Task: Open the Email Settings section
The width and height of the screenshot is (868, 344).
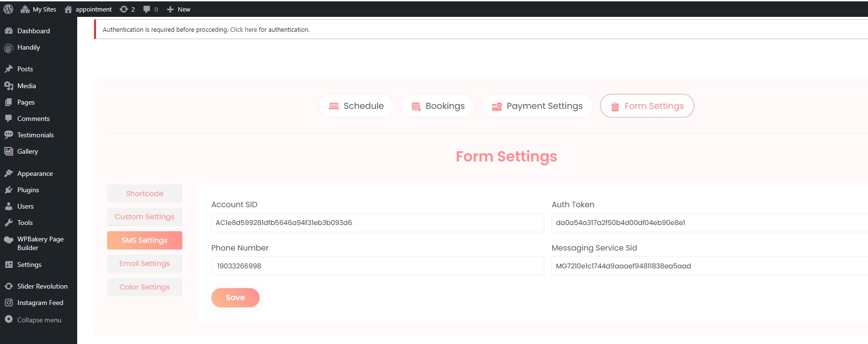Action: (144, 264)
